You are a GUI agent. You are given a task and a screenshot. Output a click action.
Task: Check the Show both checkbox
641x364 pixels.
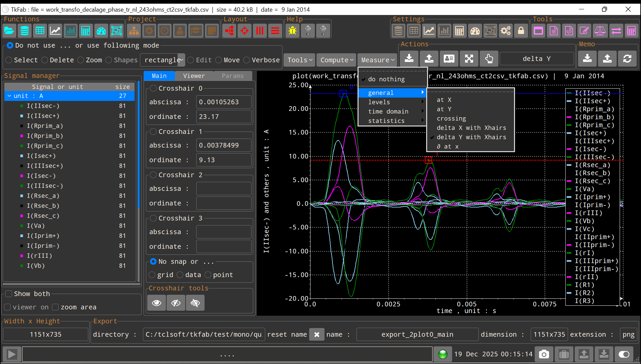9,294
